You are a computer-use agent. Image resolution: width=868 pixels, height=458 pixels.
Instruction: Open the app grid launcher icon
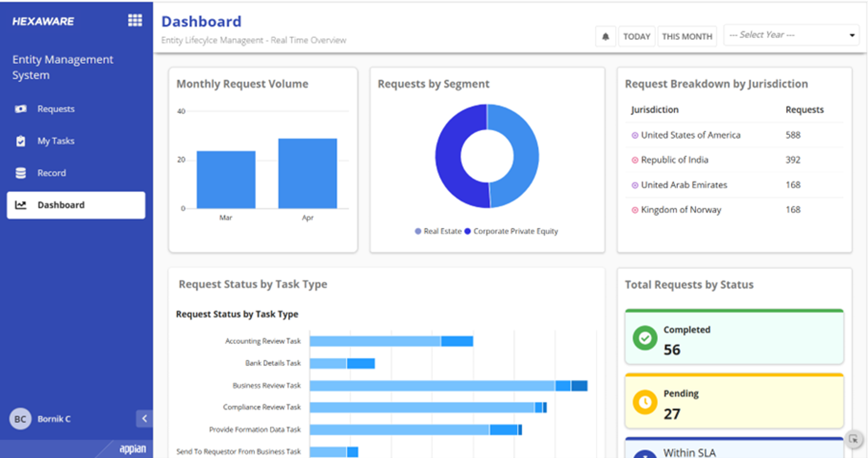pyautogui.click(x=135, y=20)
